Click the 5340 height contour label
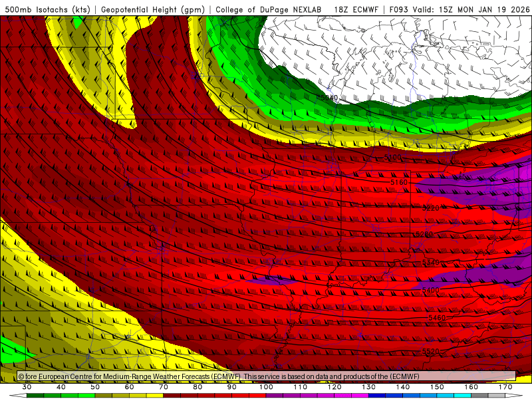This screenshot has width=532, height=399. click(431, 262)
